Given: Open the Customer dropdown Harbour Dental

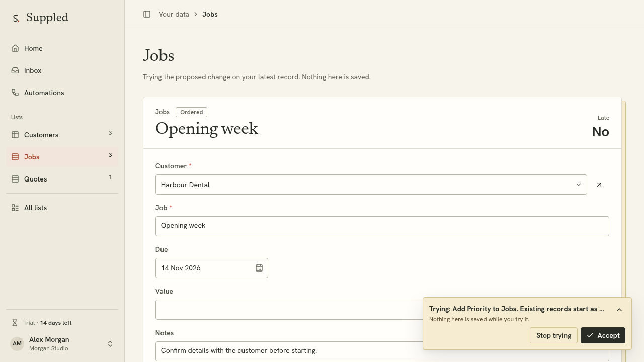Looking at the screenshot, I should (371, 185).
